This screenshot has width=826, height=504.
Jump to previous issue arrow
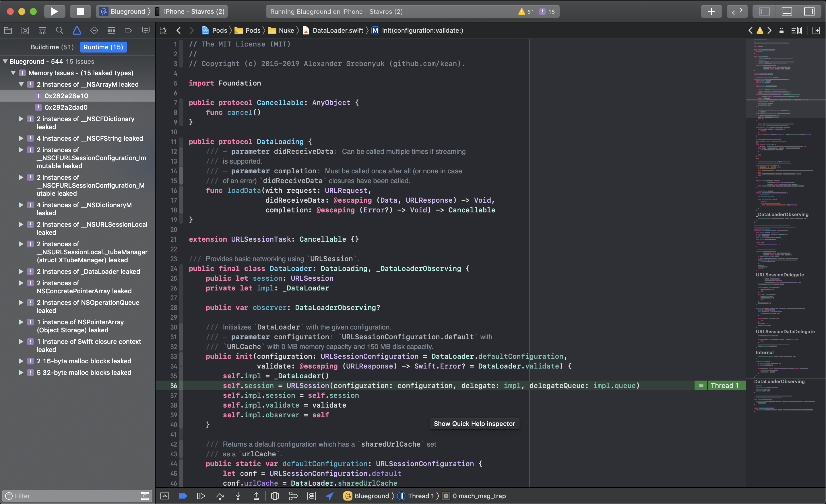pyautogui.click(x=751, y=30)
